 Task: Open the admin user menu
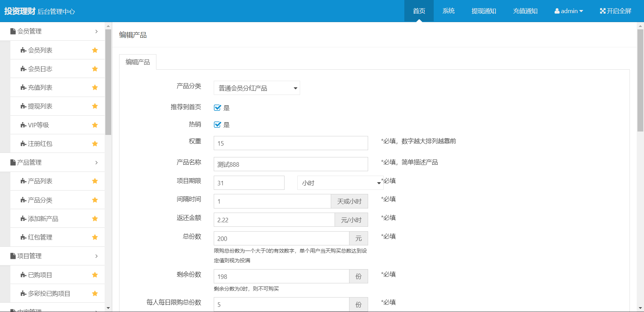(569, 11)
